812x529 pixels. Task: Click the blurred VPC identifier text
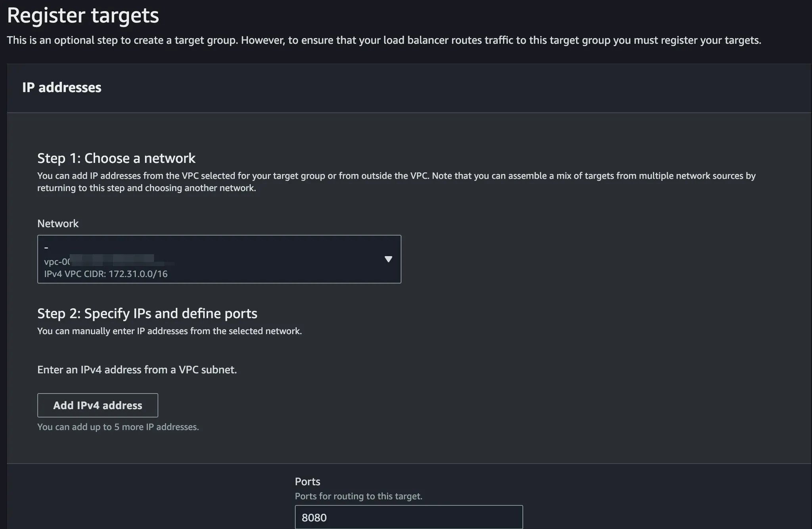click(x=119, y=260)
